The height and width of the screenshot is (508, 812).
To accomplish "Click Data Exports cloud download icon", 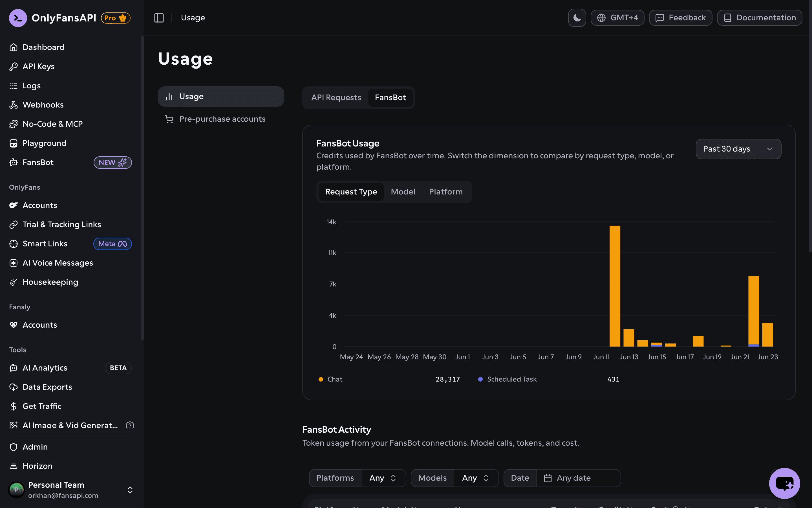I will coord(14,387).
